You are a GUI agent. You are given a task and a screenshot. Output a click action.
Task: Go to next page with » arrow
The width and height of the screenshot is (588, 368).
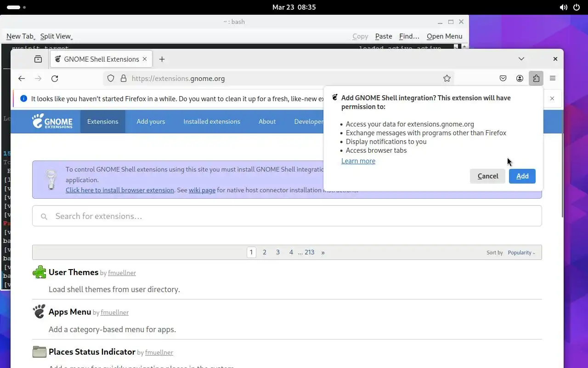[323, 253]
